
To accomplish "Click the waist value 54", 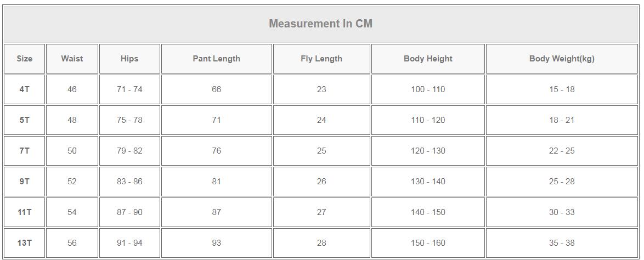I will coord(72,212).
